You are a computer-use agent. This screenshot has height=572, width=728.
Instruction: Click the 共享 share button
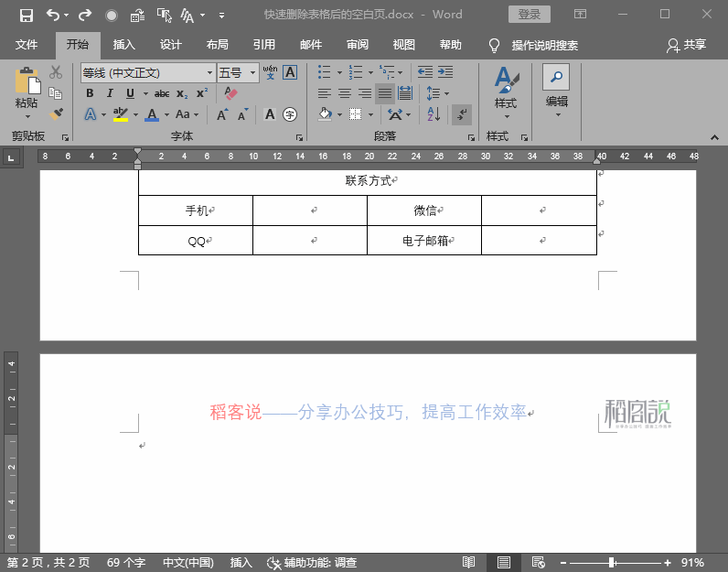(x=686, y=45)
